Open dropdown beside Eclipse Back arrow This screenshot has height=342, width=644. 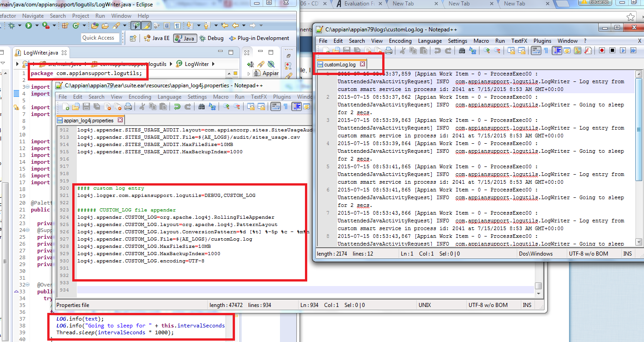click(244, 25)
